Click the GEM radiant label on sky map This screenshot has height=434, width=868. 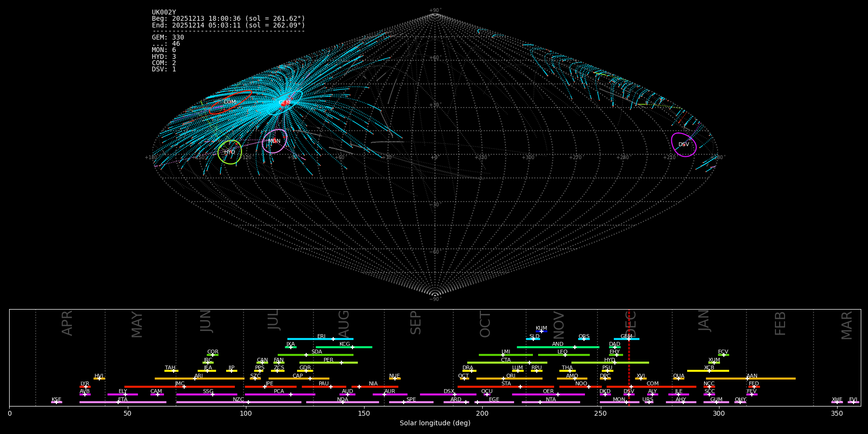[x=285, y=103]
